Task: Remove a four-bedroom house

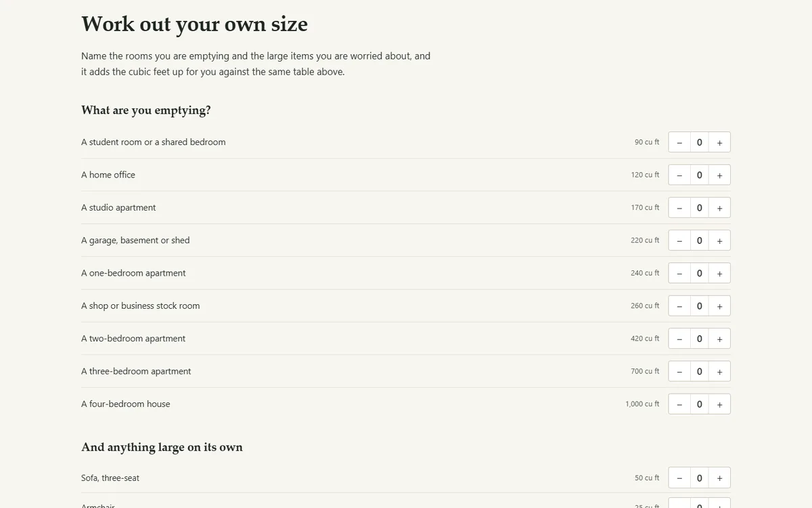Action: (679, 404)
